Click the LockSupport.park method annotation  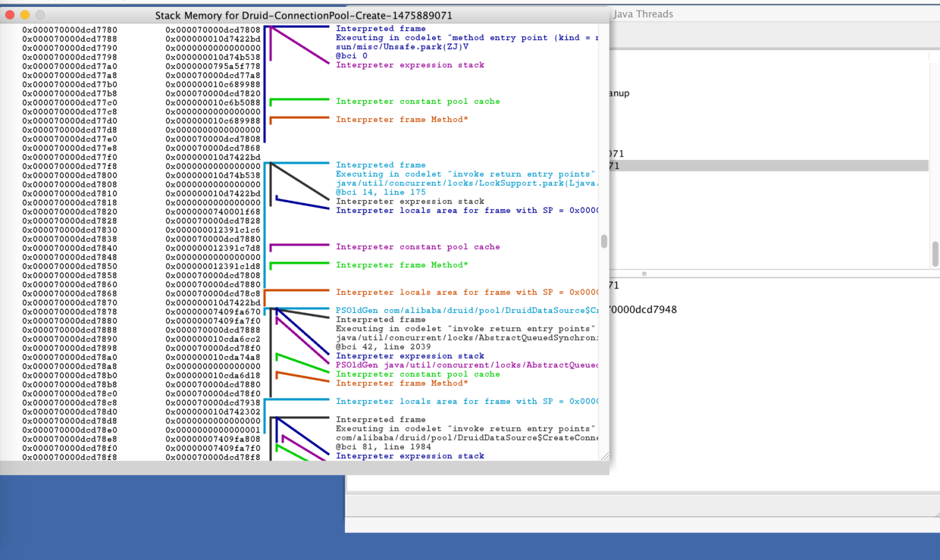[467, 183]
